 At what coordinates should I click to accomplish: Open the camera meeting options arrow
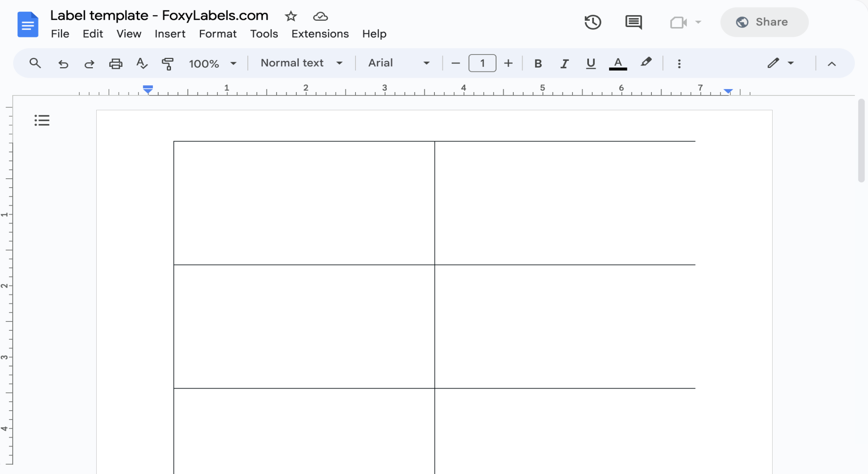click(698, 22)
